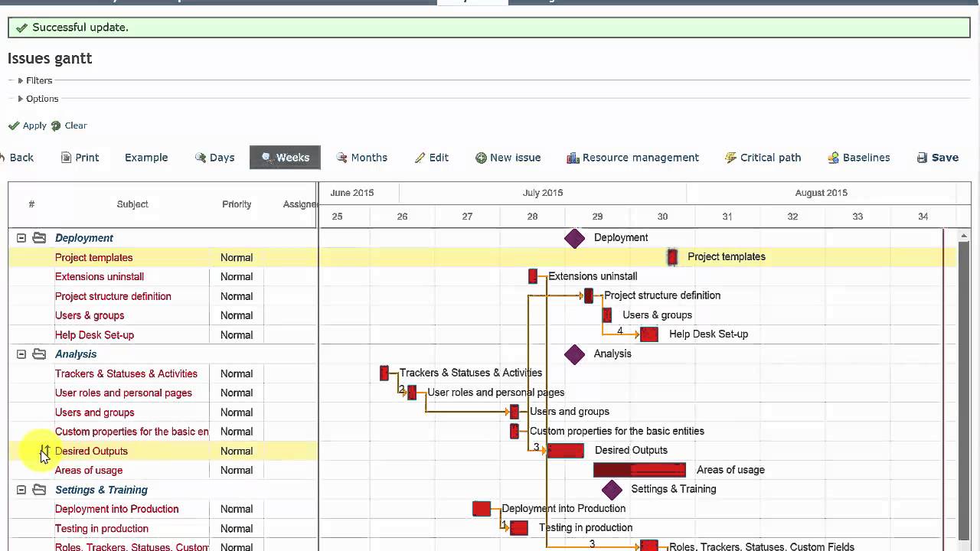Image resolution: width=980 pixels, height=551 pixels.
Task: Click the July 2015 month header
Action: [x=543, y=193]
